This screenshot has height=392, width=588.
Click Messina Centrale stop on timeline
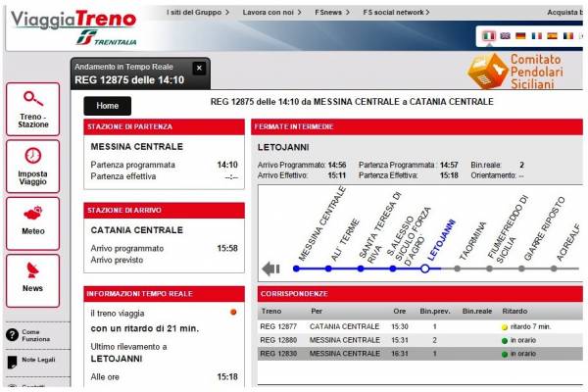click(296, 269)
